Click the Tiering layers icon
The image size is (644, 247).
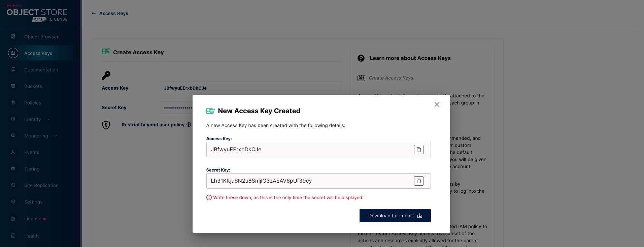click(x=13, y=169)
